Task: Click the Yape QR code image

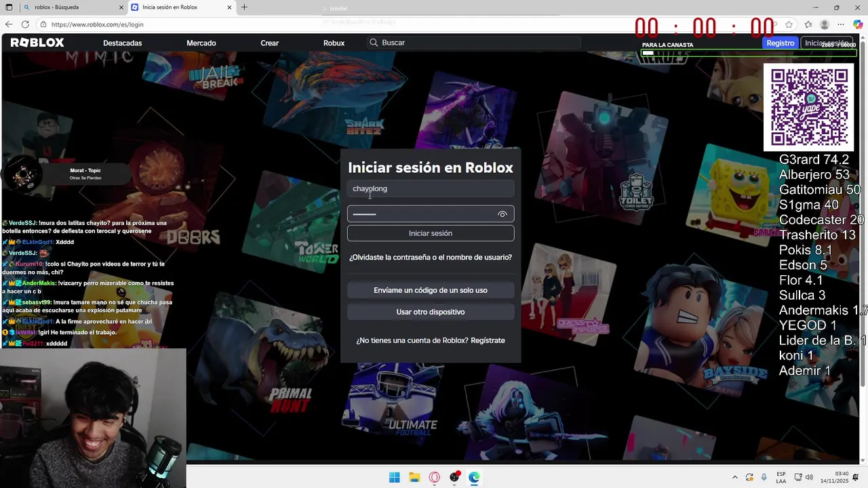Action: (x=808, y=107)
